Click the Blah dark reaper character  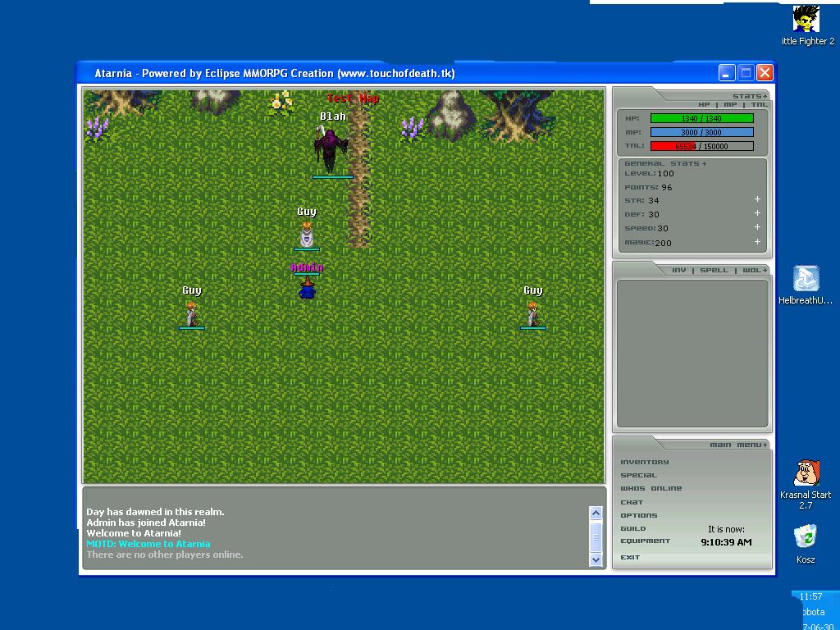coord(331,149)
